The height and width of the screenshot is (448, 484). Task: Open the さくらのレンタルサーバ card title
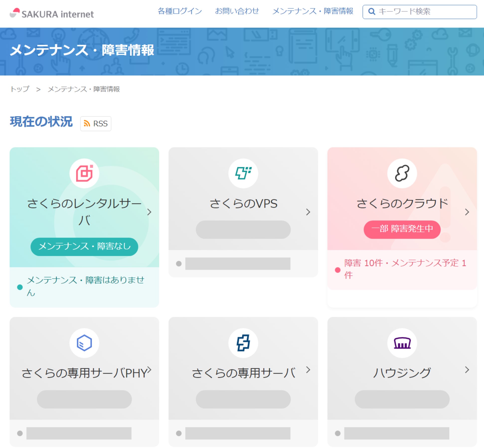pos(84,212)
